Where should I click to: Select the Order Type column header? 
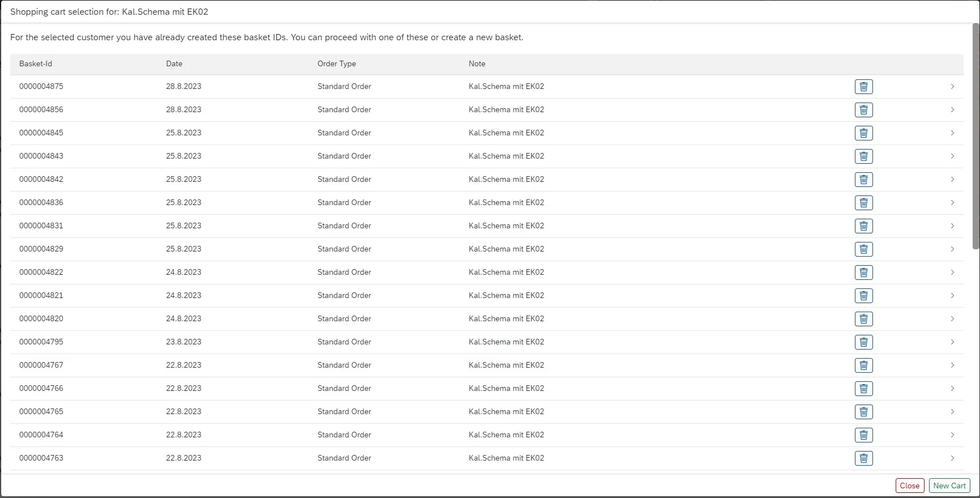336,64
